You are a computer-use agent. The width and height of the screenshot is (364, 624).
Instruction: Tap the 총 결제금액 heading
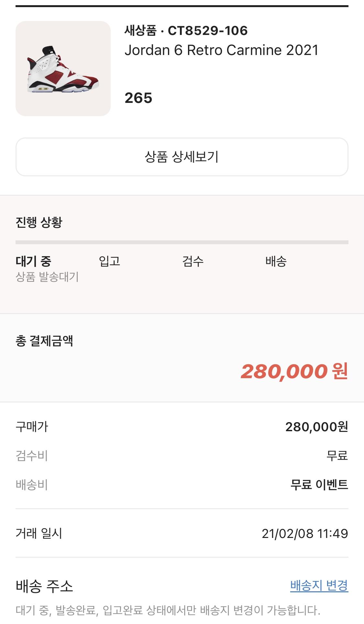pos(44,341)
